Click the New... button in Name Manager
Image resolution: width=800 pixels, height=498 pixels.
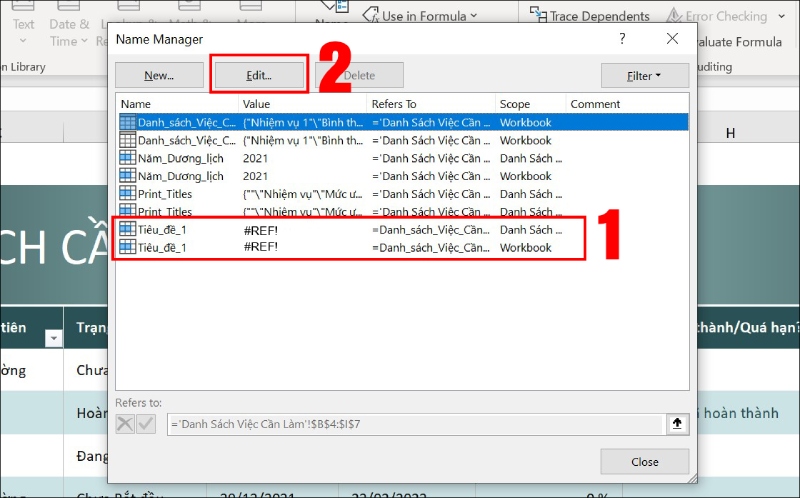tap(159, 76)
